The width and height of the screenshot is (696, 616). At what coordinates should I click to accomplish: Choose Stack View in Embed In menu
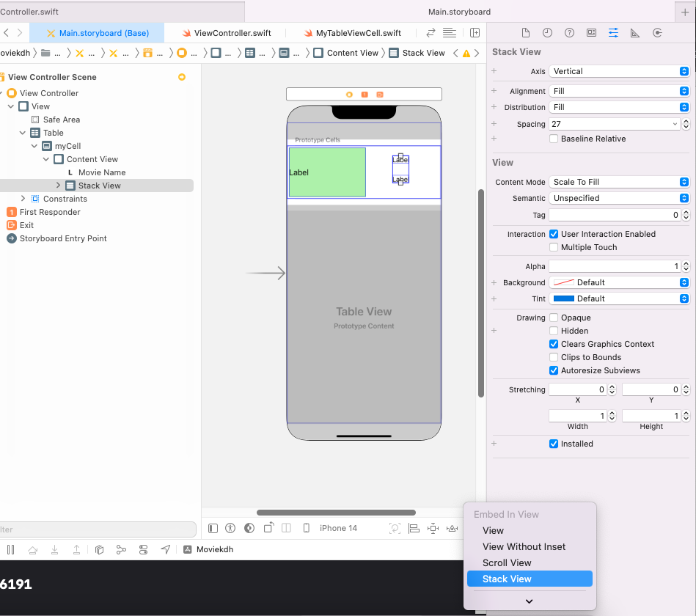(530, 579)
